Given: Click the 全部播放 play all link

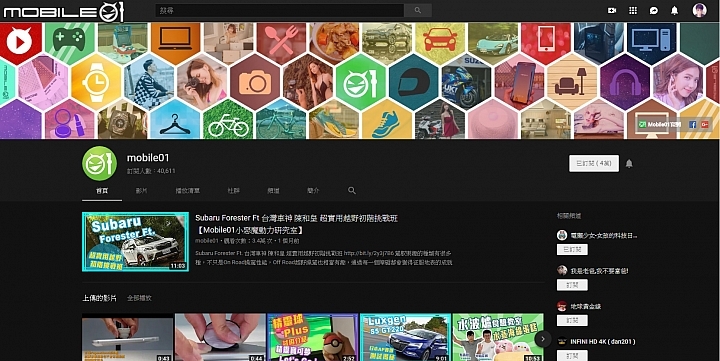Looking at the screenshot, I should (140, 298).
